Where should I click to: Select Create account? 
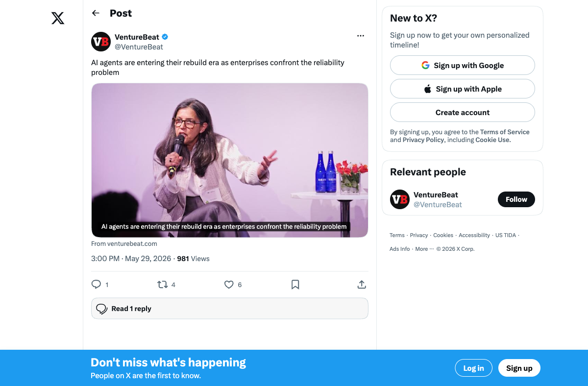point(463,112)
